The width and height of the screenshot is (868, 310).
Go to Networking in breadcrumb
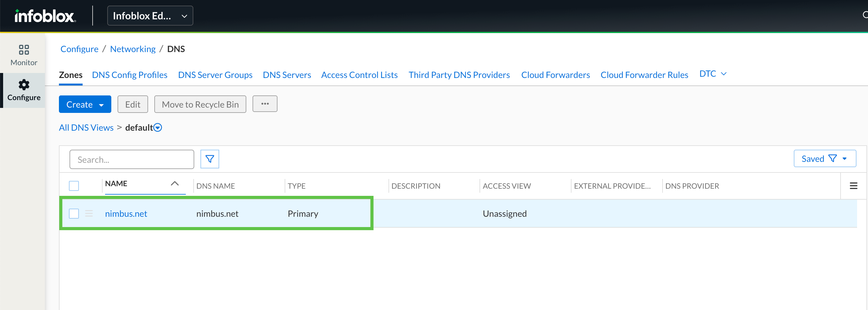[133, 49]
